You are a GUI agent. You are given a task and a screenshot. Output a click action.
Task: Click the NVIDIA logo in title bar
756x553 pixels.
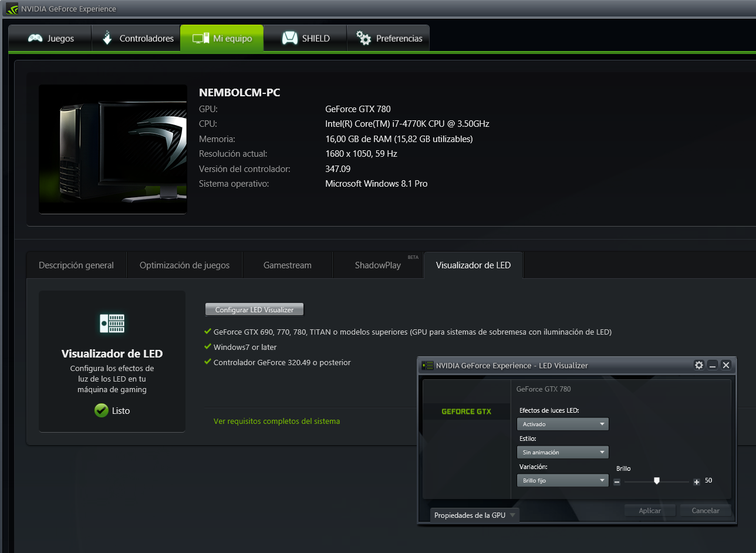pos(12,9)
